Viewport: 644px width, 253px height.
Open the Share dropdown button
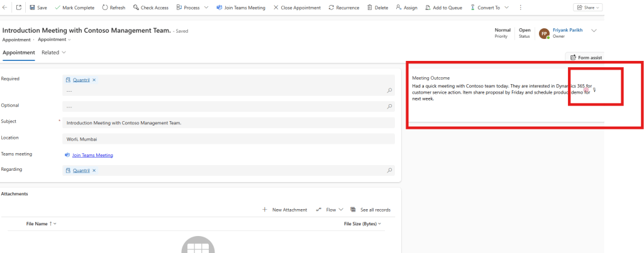coord(587,8)
